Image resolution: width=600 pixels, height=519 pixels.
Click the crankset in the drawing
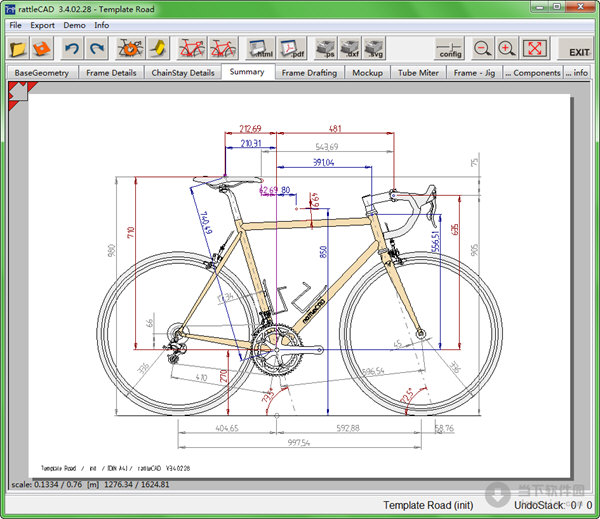pyautogui.click(x=277, y=349)
